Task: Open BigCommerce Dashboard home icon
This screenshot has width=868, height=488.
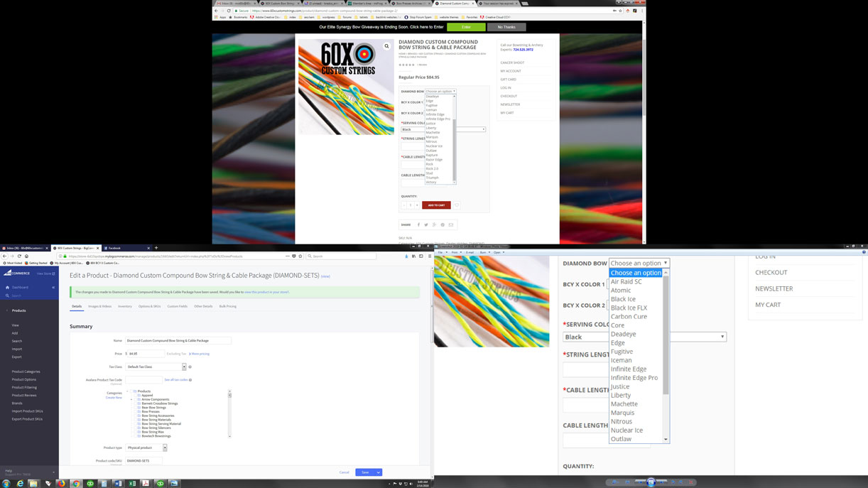Action: [x=7, y=287]
